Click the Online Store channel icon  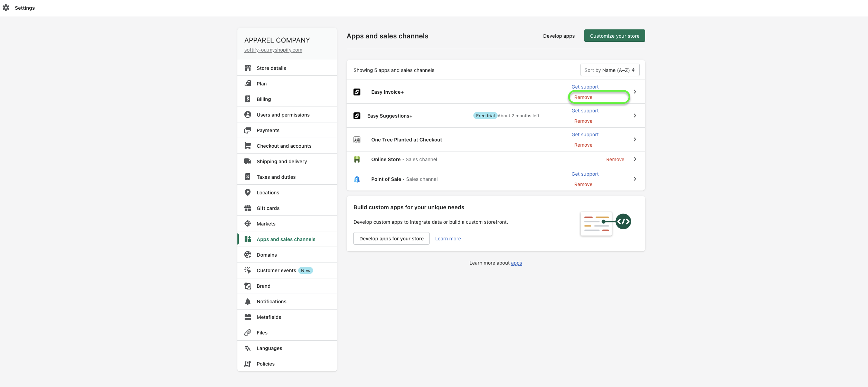(357, 159)
